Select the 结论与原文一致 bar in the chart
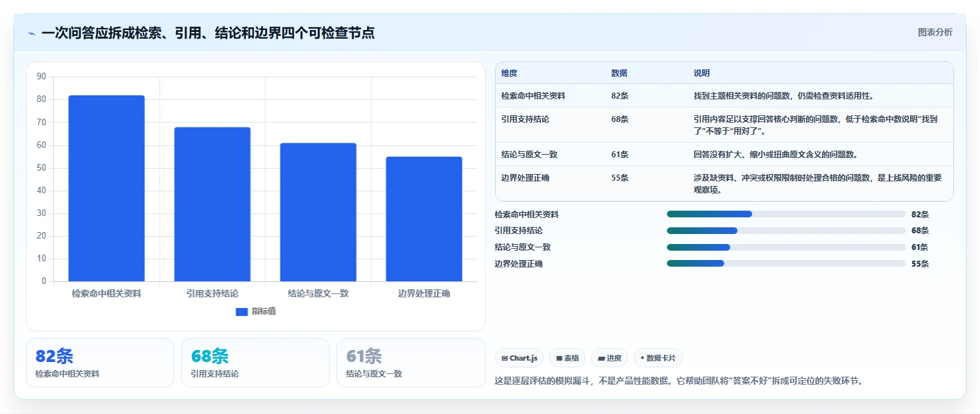 [x=318, y=212]
